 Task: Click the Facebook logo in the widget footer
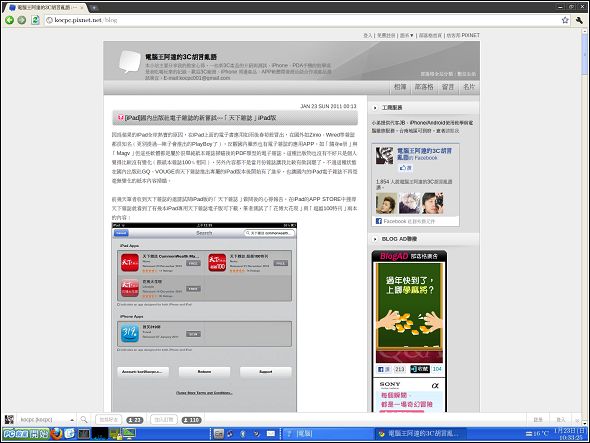(x=379, y=221)
